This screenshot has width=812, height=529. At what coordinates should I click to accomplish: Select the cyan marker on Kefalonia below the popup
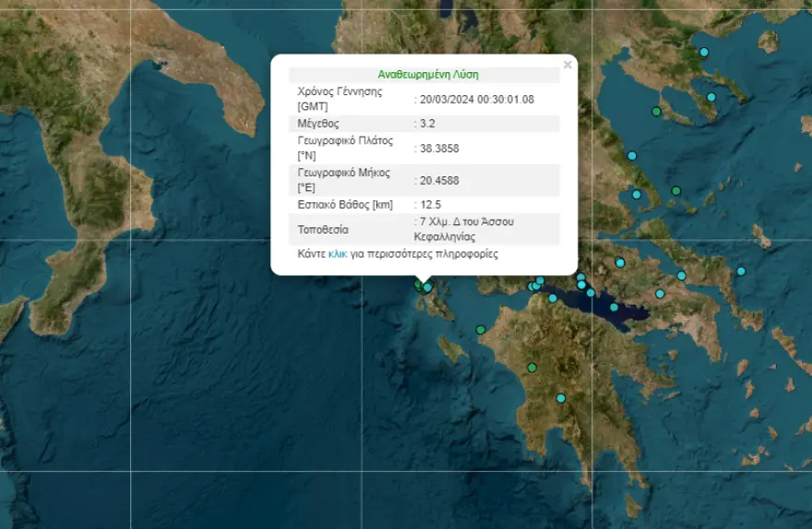click(x=427, y=288)
